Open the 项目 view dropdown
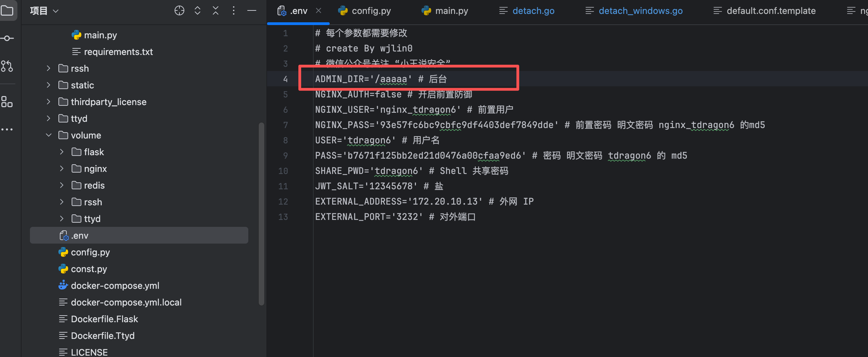The width and height of the screenshot is (868, 357). point(44,11)
